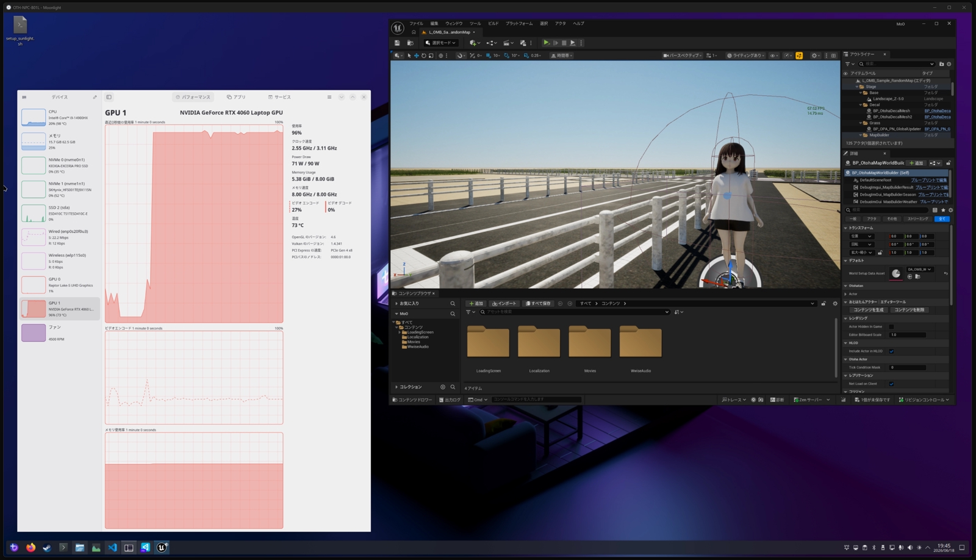Click the コンテンツを生成 button
This screenshot has height=560, width=976.
(x=869, y=310)
